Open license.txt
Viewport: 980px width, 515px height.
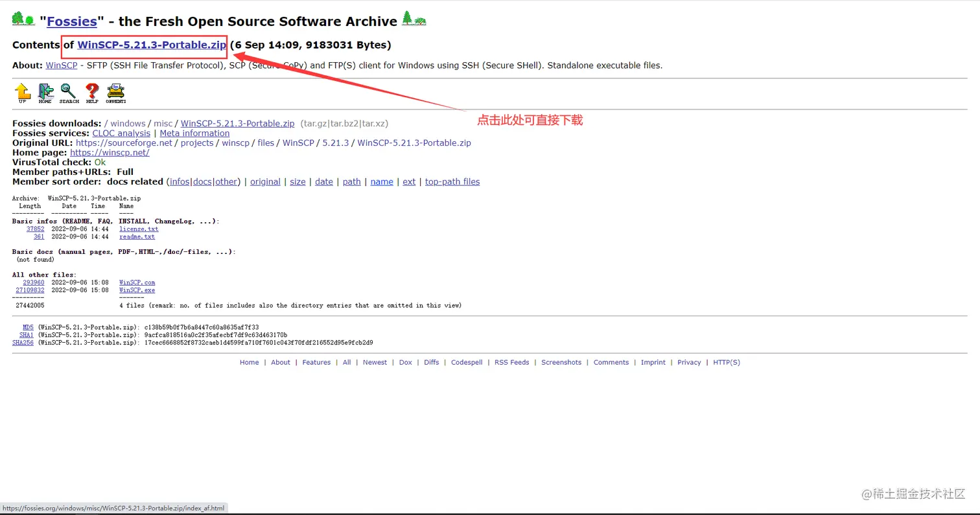139,229
